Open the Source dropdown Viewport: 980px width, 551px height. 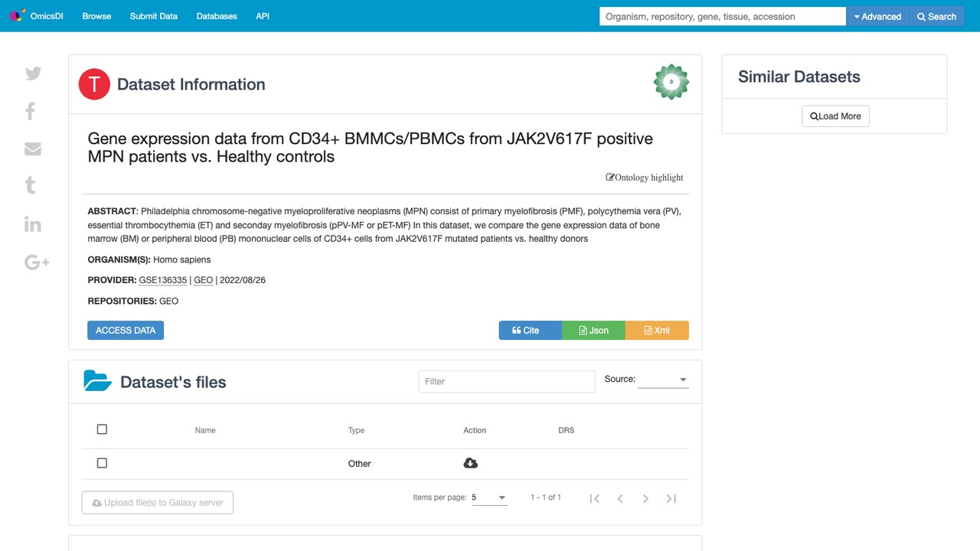pyautogui.click(x=663, y=380)
